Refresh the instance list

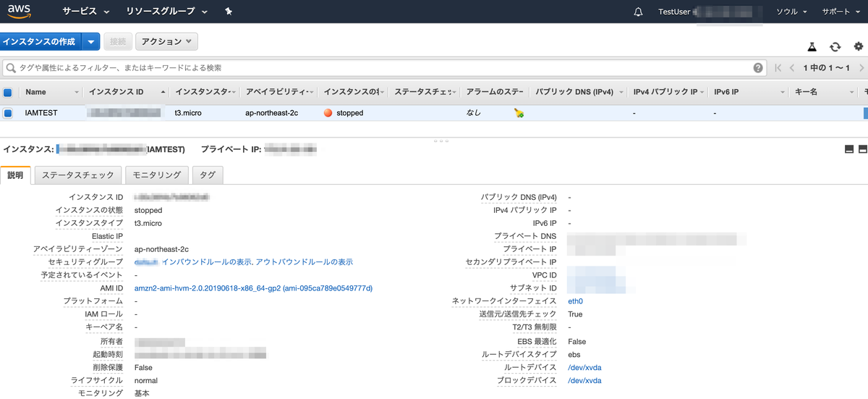point(835,46)
